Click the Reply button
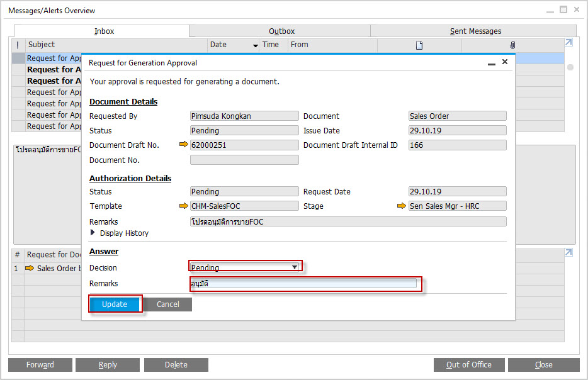 coord(108,365)
